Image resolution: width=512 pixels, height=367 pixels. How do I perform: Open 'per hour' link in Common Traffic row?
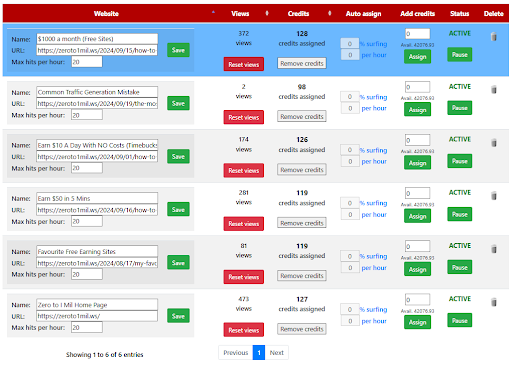pos(374,108)
